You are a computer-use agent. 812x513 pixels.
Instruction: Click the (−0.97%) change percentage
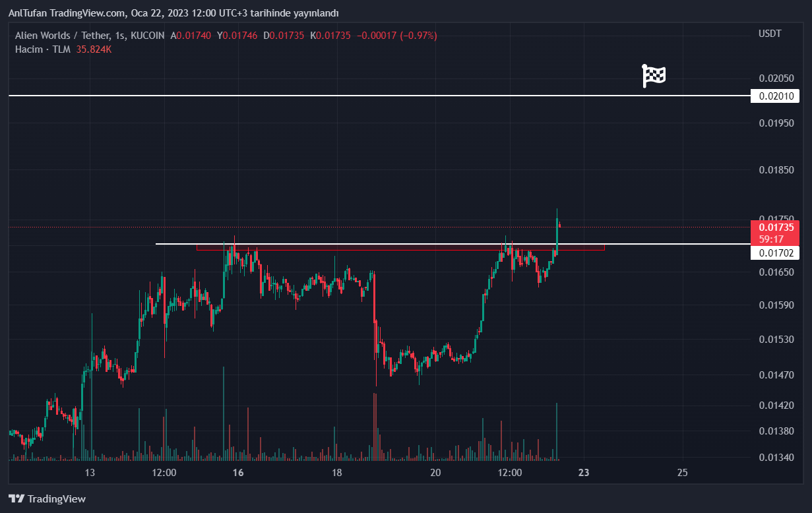[418, 36]
